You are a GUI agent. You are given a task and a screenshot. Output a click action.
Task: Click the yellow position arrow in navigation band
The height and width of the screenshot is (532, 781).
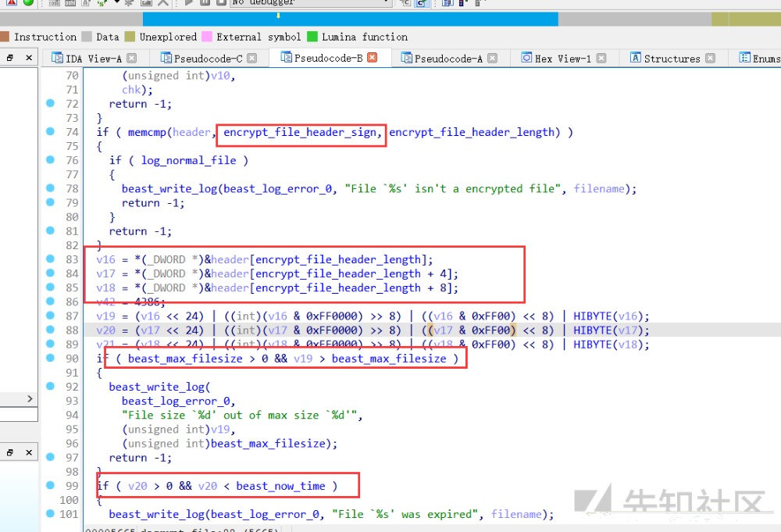(279, 16)
